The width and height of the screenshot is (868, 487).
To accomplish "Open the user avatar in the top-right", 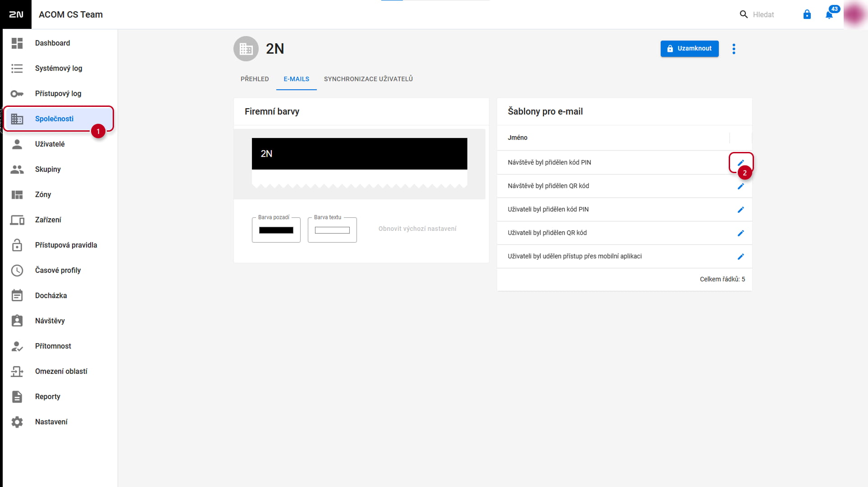I will [x=855, y=14].
